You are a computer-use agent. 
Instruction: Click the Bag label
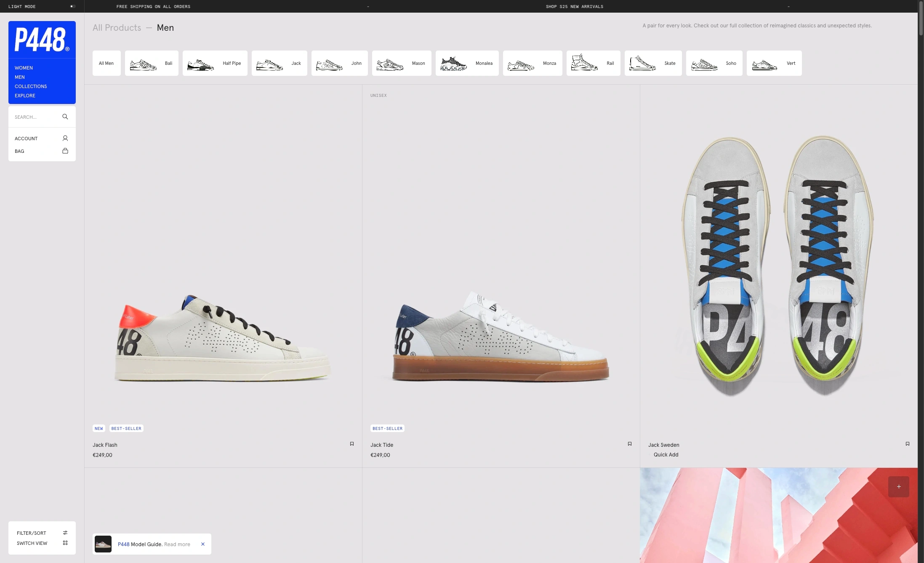[x=19, y=151]
